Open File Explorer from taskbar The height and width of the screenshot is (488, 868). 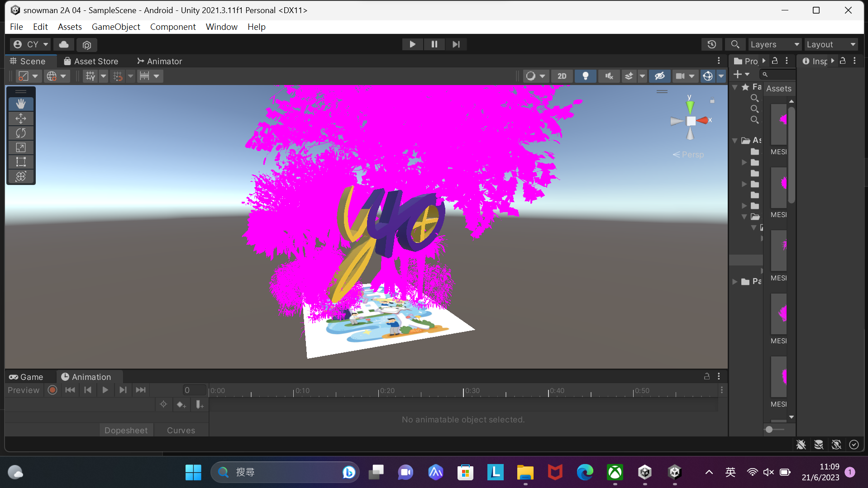pos(525,473)
